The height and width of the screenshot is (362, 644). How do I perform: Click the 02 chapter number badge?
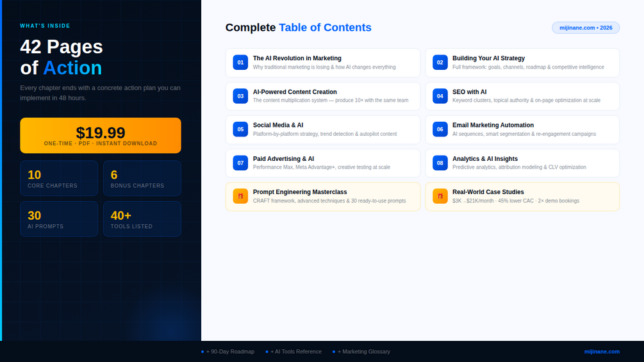point(440,62)
